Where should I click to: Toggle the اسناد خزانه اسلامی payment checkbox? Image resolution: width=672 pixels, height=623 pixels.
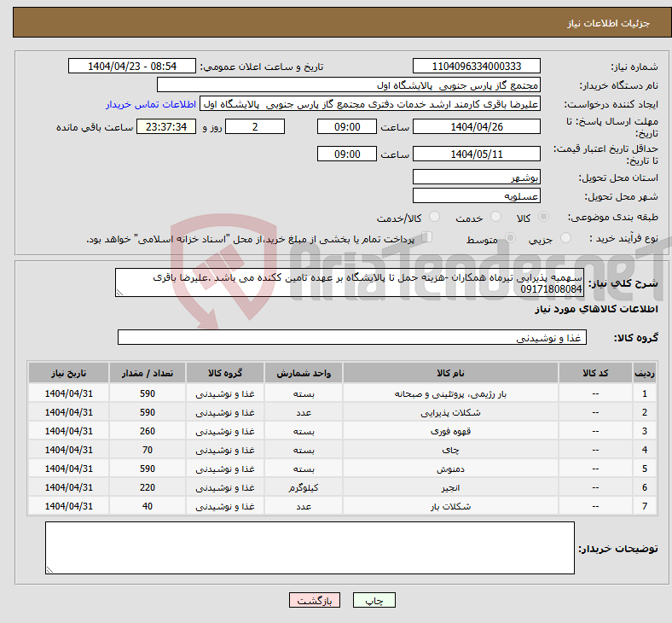pyautogui.click(x=426, y=237)
